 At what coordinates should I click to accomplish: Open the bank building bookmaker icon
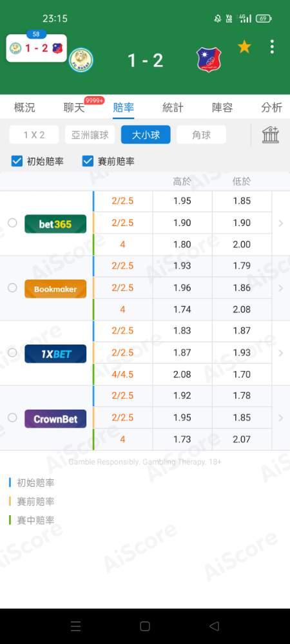(x=271, y=135)
